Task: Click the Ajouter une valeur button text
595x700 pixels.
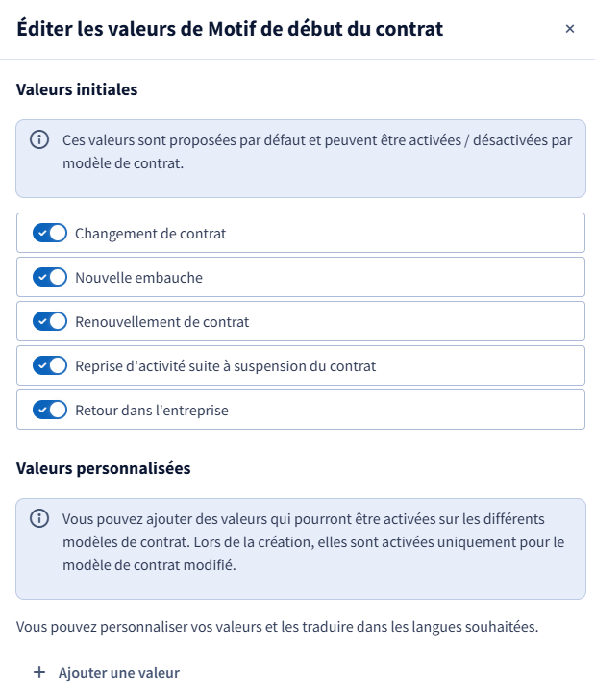Action: tap(119, 673)
